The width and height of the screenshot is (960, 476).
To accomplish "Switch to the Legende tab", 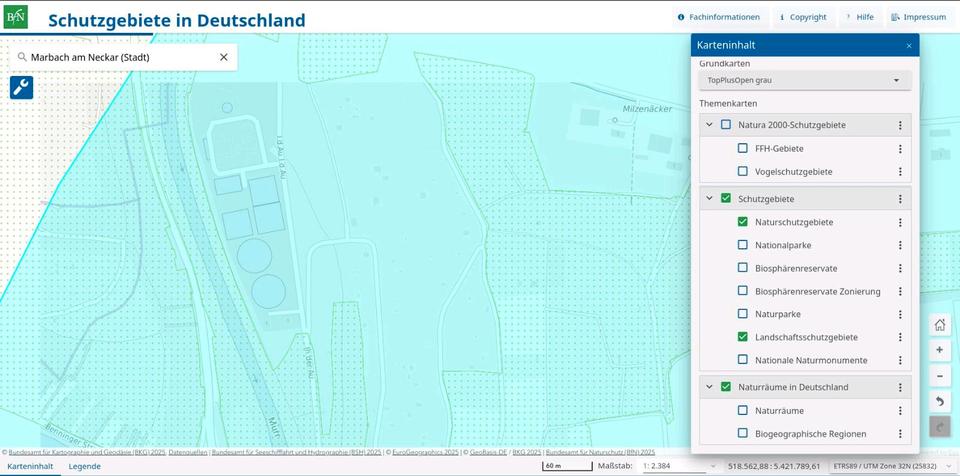I will tap(84, 466).
